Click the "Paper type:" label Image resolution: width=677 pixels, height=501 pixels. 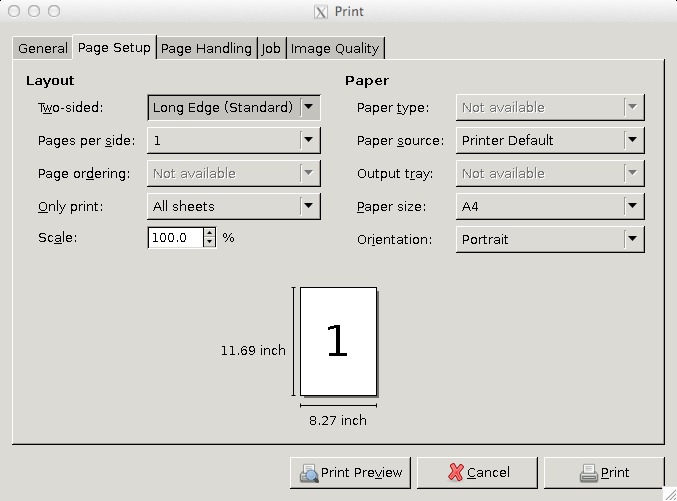pyautogui.click(x=393, y=108)
